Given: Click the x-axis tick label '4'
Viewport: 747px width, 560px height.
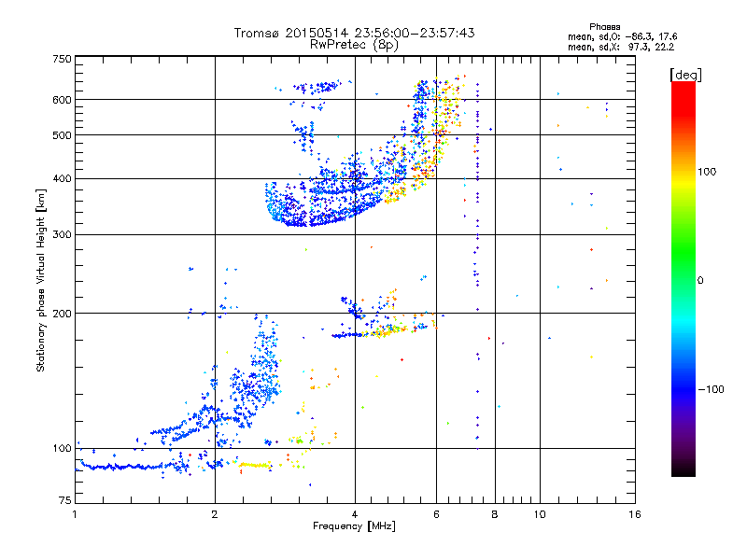Looking at the screenshot, I should pos(355,514).
